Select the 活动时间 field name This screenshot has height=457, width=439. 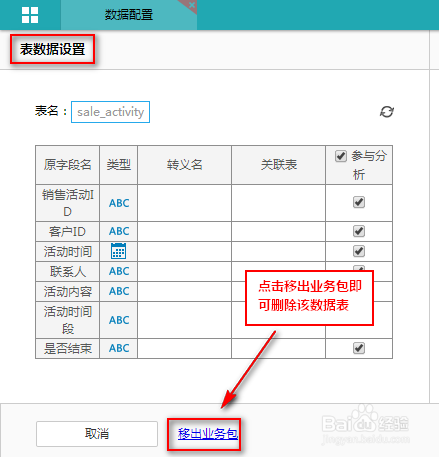coord(68,251)
